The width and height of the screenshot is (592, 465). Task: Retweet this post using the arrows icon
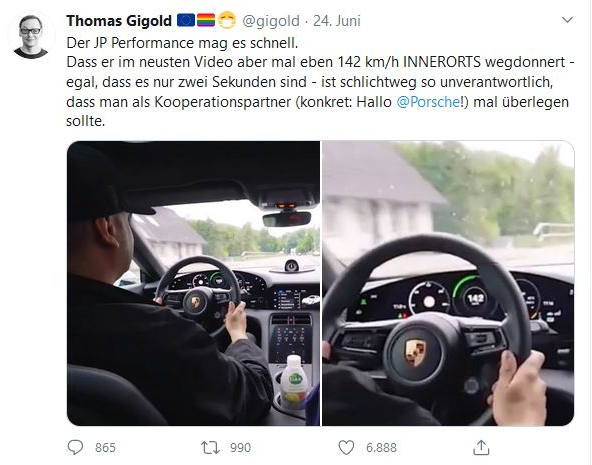tap(210, 448)
